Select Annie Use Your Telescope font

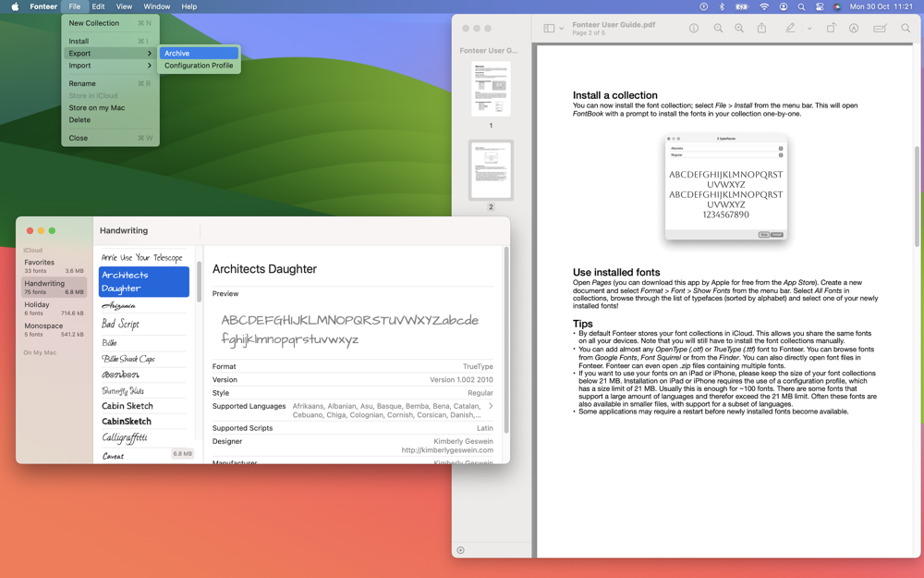tap(143, 258)
